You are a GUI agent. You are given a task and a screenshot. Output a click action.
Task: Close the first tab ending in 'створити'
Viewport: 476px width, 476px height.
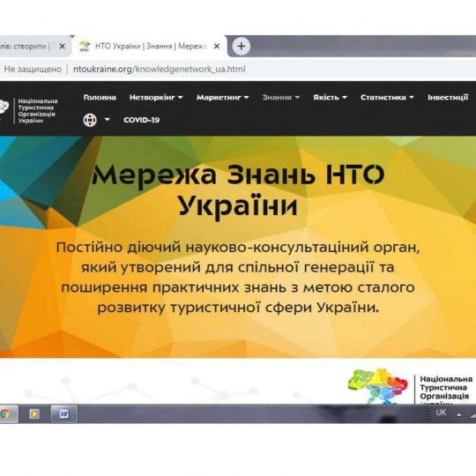(x=63, y=46)
